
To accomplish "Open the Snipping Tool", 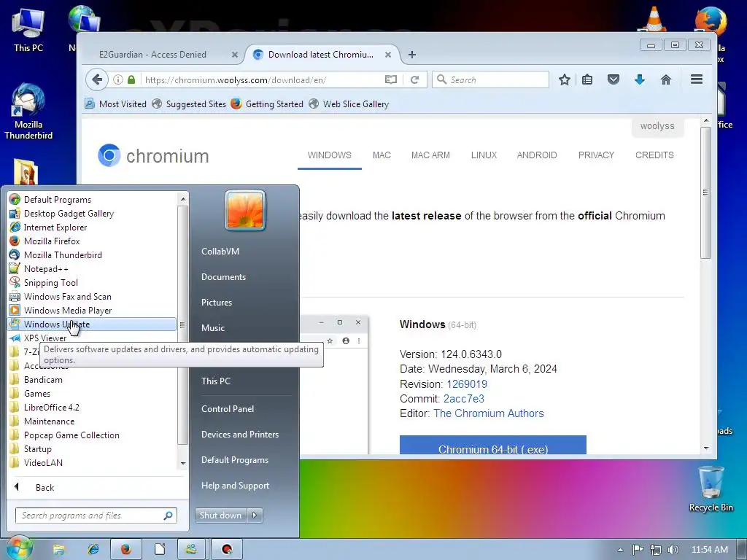I will tap(92, 282).
